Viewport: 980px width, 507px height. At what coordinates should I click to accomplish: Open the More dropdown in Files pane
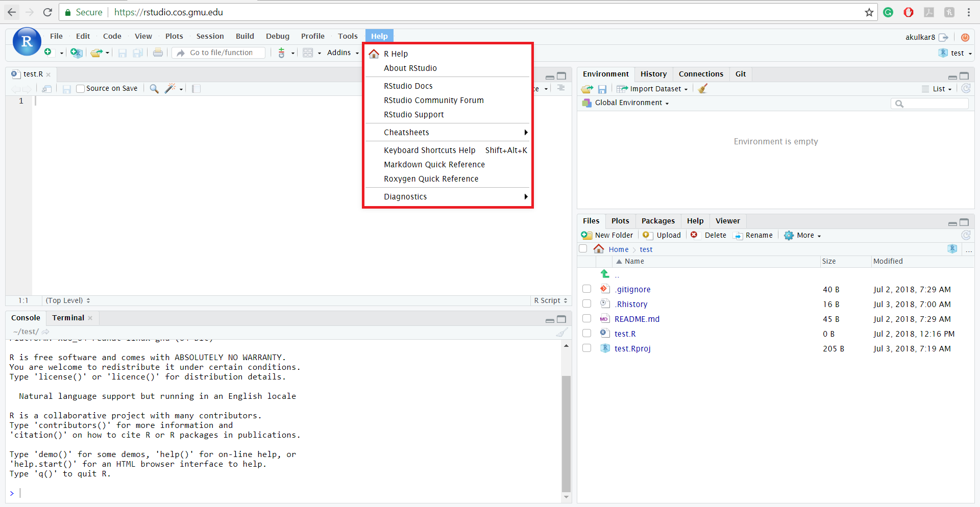tap(802, 235)
